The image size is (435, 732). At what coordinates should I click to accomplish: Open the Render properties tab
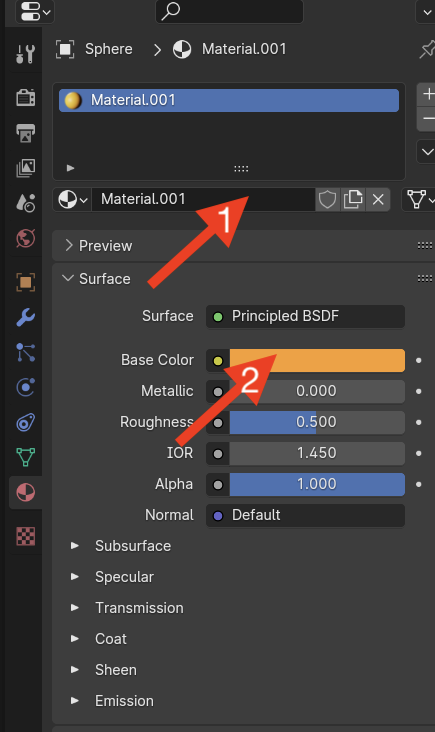point(25,98)
